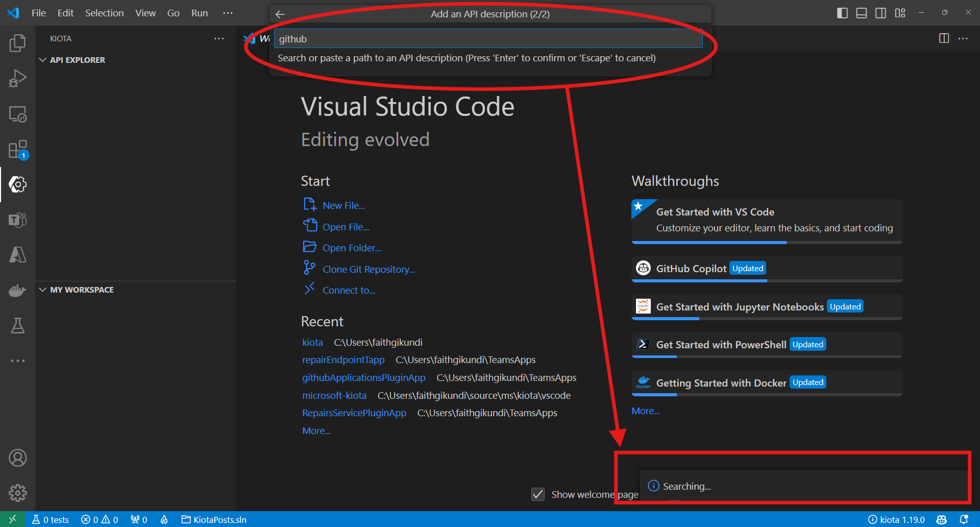Click the Copilot status icon
The width and height of the screenshot is (980, 527).
pos(942,519)
